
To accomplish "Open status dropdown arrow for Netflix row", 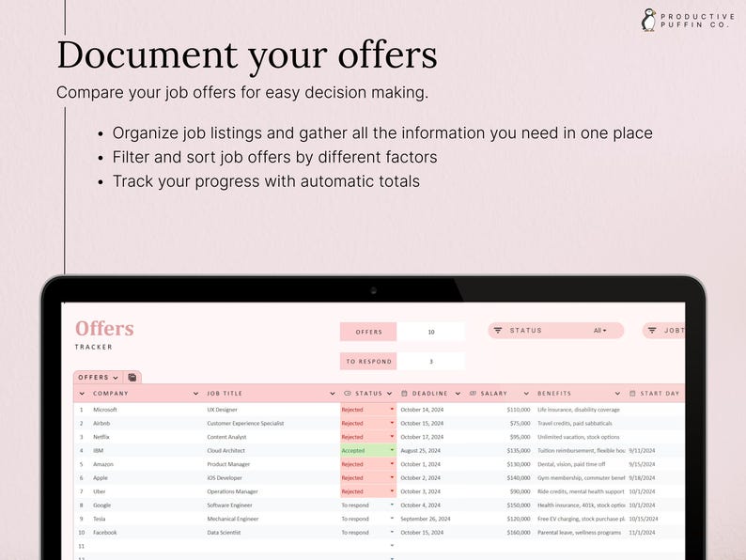I will [x=392, y=436].
